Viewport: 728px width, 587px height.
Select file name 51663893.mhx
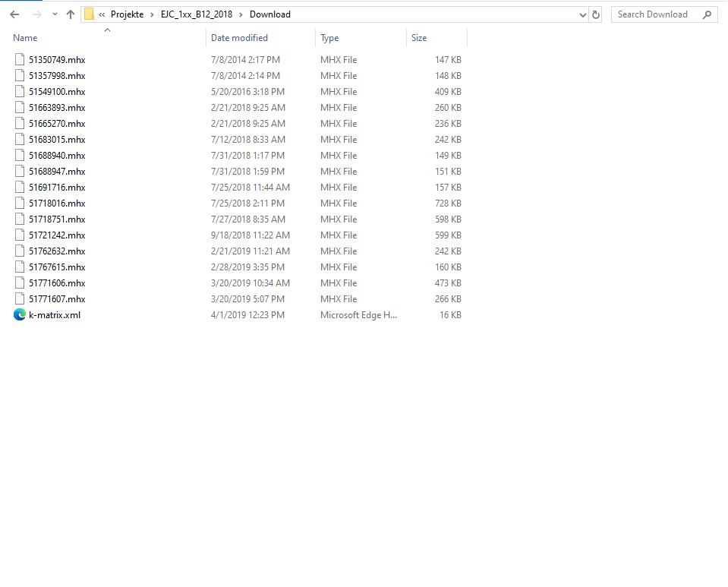tap(57, 108)
